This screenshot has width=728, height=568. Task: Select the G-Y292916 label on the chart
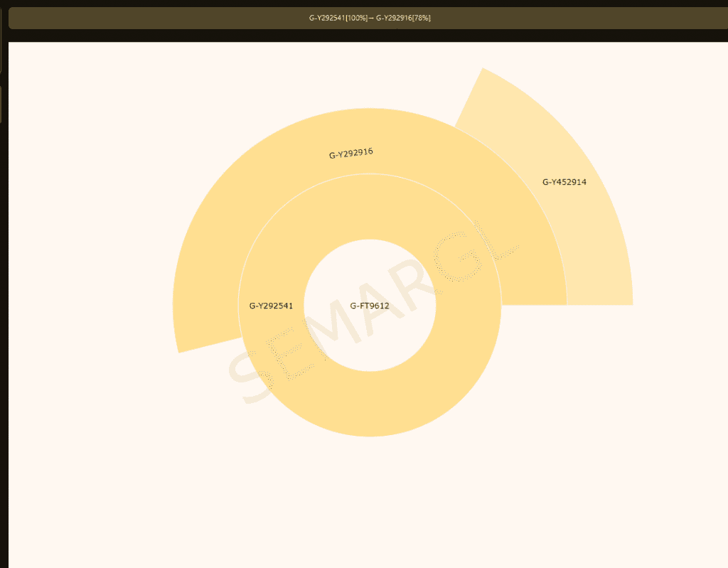point(350,151)
